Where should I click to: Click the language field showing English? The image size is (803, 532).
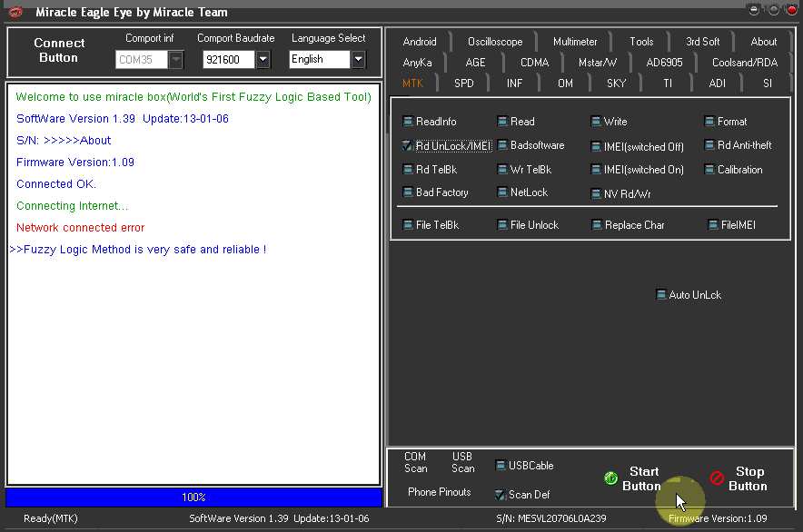pos(320,60)
